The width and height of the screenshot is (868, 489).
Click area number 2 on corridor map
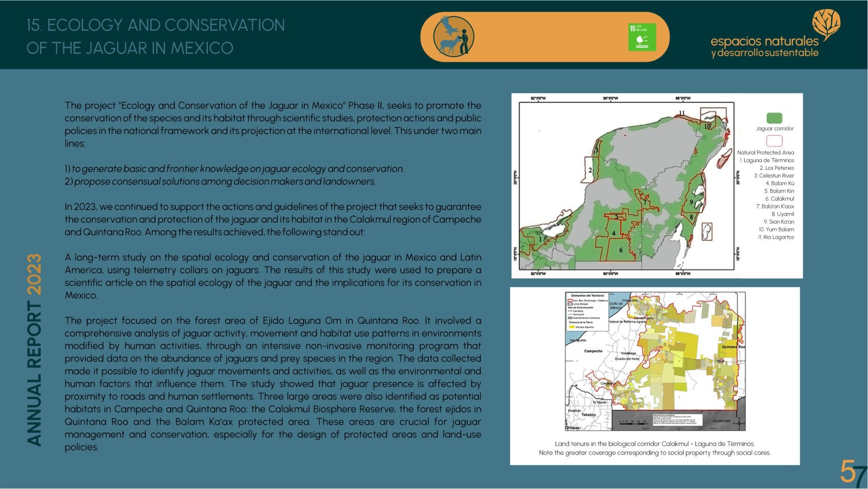590,170
